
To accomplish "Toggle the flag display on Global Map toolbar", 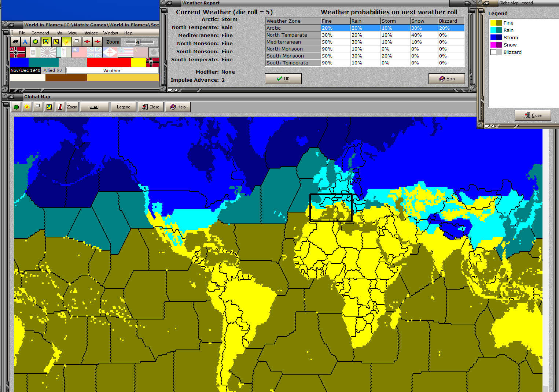I will (38, 107).
